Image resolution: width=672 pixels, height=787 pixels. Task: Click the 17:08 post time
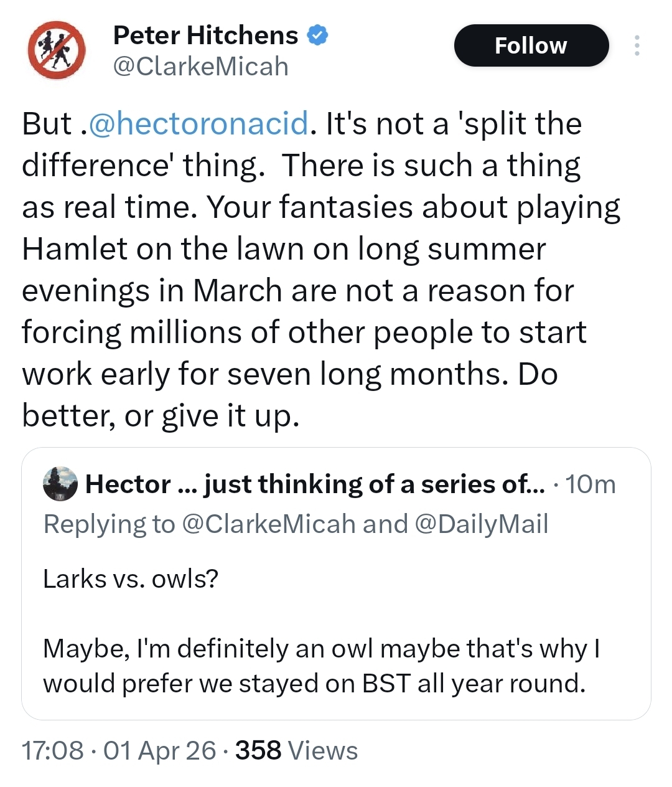pos(52,750)
